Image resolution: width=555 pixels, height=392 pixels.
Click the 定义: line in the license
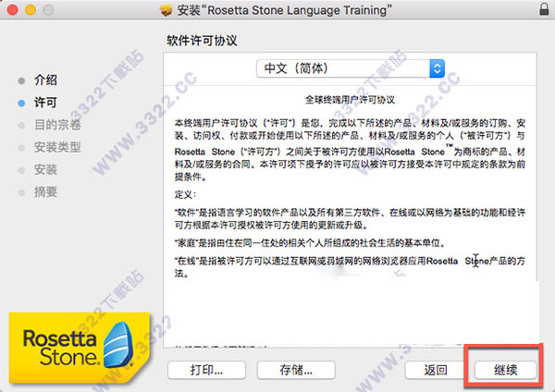click(x=185, y=194)
